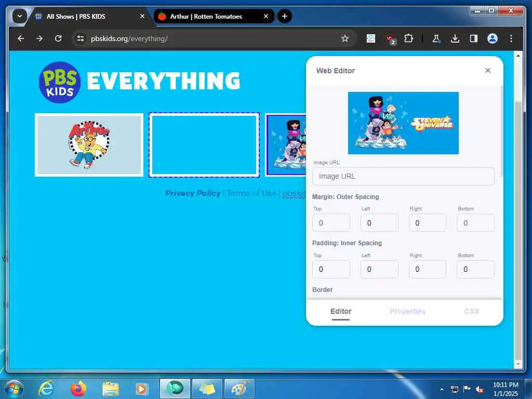Click the blue checkmark extension icon

[371, 38]
